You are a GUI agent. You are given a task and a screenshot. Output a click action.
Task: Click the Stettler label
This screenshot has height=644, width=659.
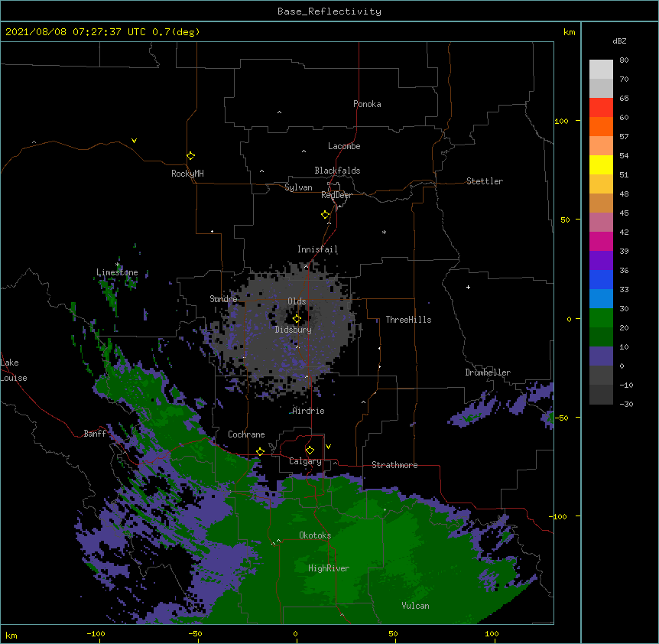pyautogui.click(x=485, y=181)
